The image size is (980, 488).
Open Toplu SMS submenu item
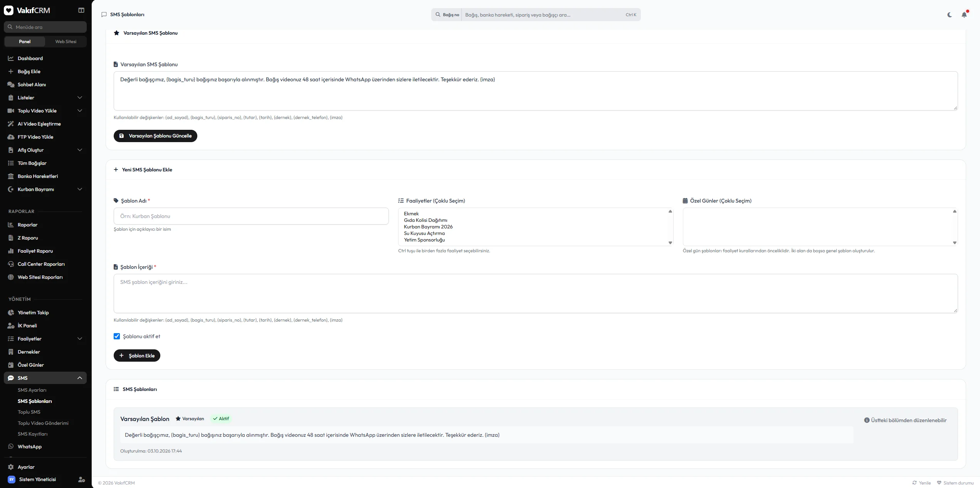tap(29, 412)
